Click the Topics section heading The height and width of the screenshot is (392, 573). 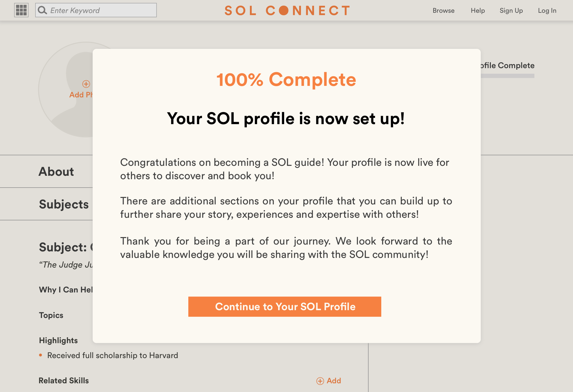pyautogui.click(x=51, y=315)
